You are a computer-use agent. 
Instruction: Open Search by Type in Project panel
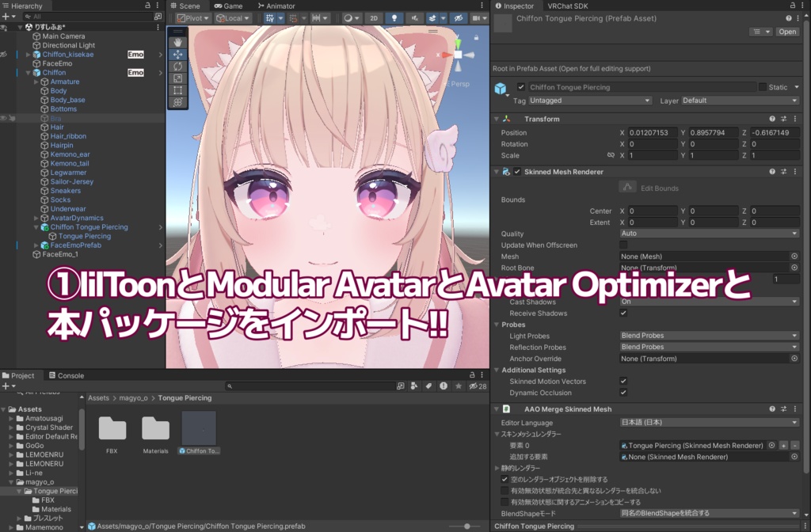tap(413, 386)
